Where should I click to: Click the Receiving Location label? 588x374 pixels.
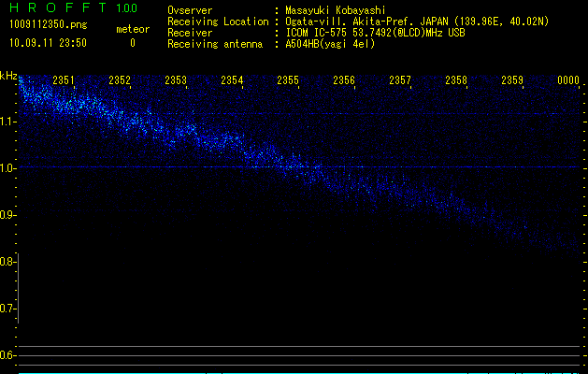[x=218, y=22]
